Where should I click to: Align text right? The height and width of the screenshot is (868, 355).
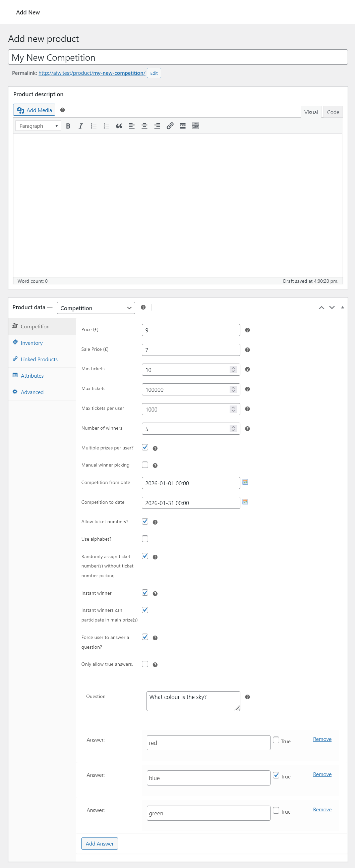157,126
